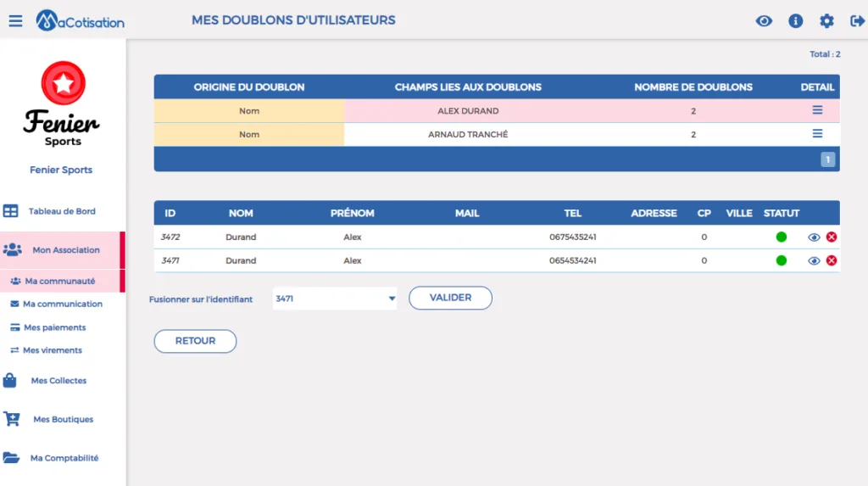
Task: Click the Ma communauté small people icon
Action: 15,281
